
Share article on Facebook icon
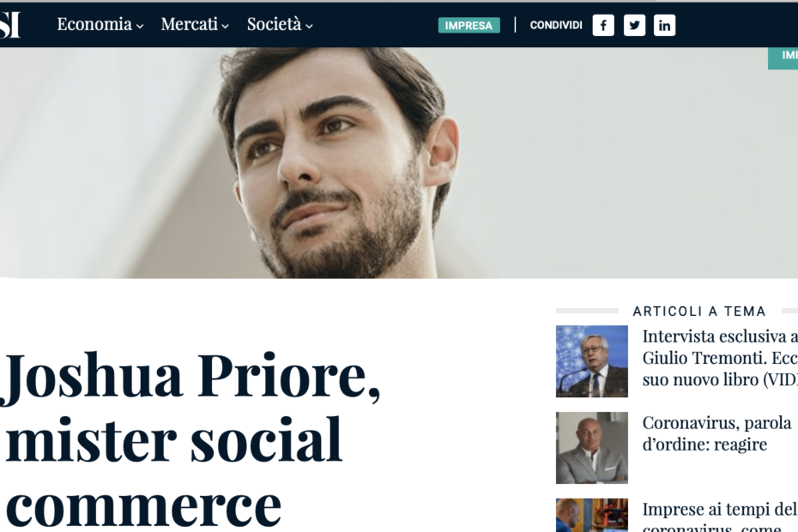click(603, 26)
